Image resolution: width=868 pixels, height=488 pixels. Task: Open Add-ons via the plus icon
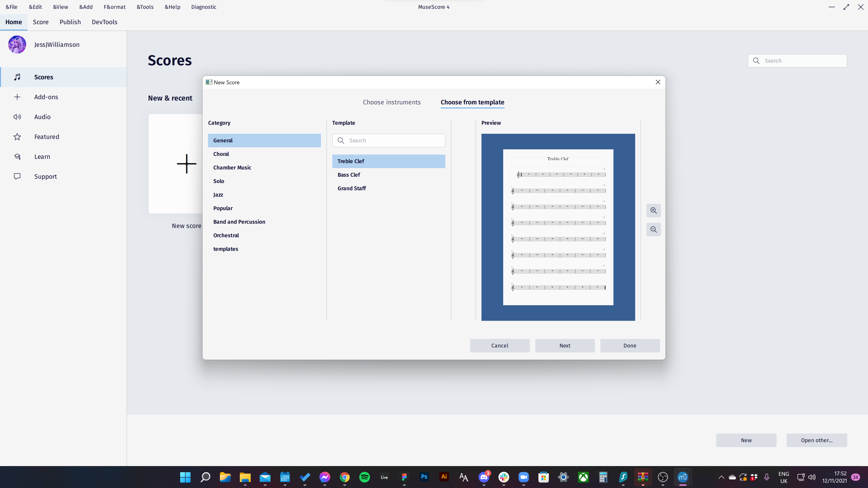click(17, 97)
